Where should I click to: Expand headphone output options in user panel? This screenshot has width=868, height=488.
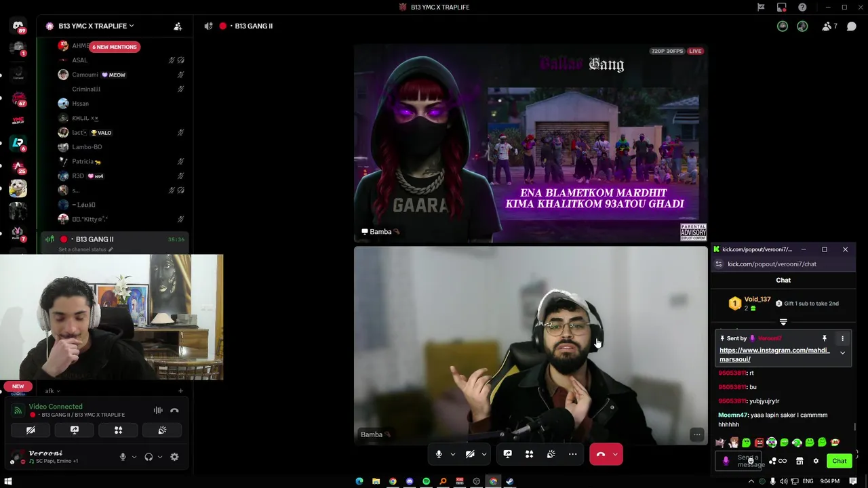coord(160,457)
